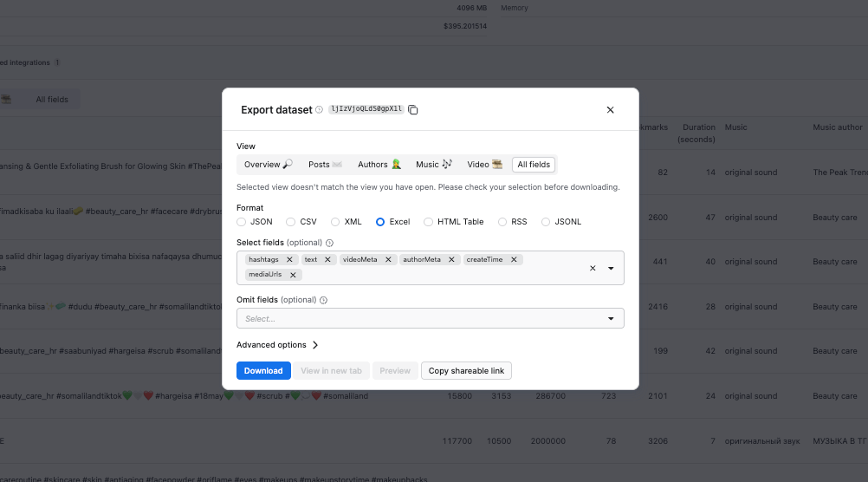Viewport: 868px width, 482px height.
Task: Select the JSON format option
Action: pyautogui.click(x=242, y=222)
